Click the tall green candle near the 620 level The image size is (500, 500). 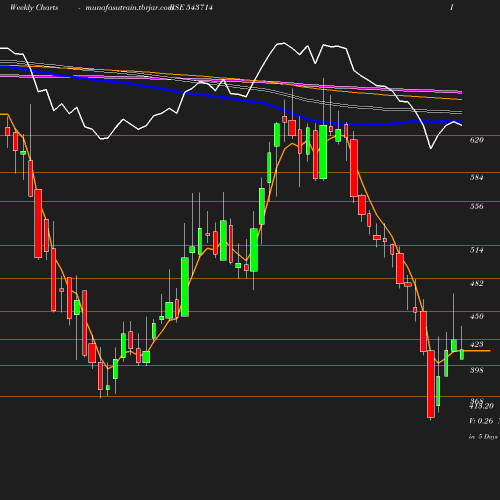[x=323, y=152]
